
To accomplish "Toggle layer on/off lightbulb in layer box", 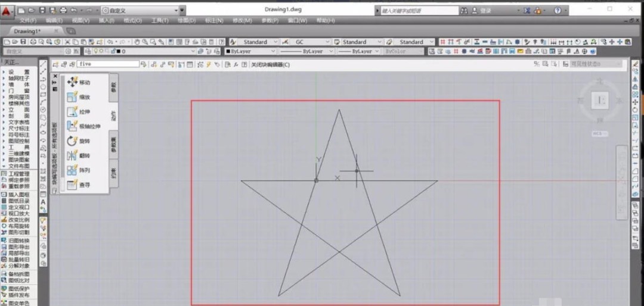I will tap(97, 51).
